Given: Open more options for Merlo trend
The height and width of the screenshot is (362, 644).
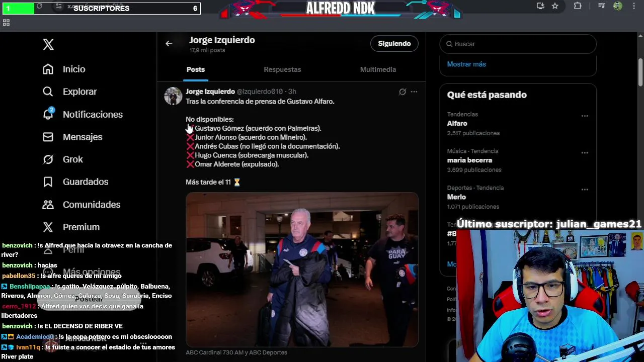Looking at the screenshot, I should (585, 190).
